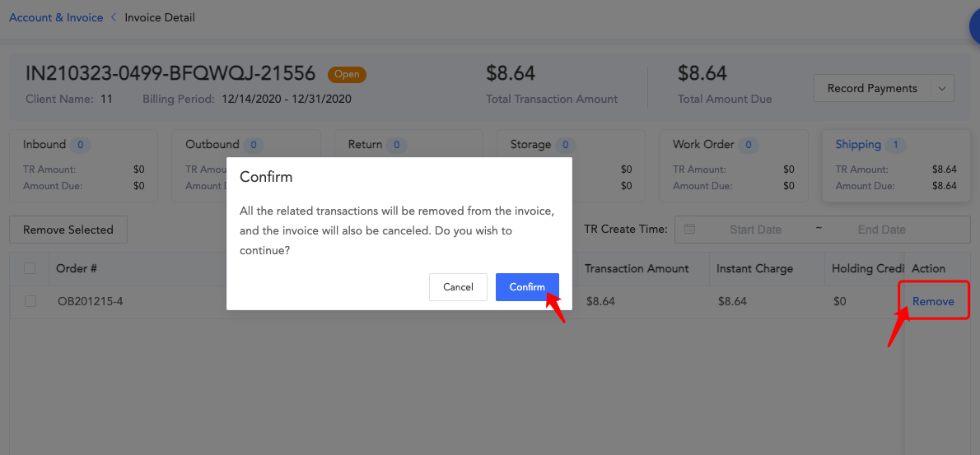Click the Storage tab card
This screenshot has height=455, width=980.
click(x=571, y=165)
